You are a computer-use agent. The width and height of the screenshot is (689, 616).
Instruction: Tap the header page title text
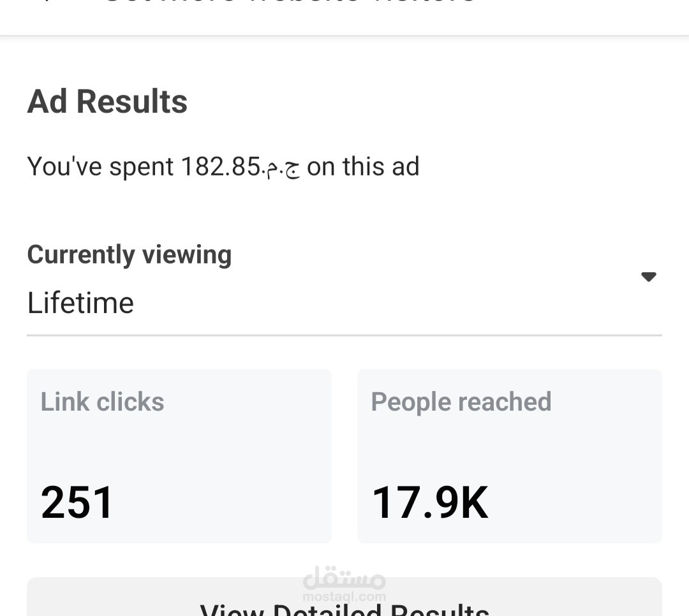(287, 3)
